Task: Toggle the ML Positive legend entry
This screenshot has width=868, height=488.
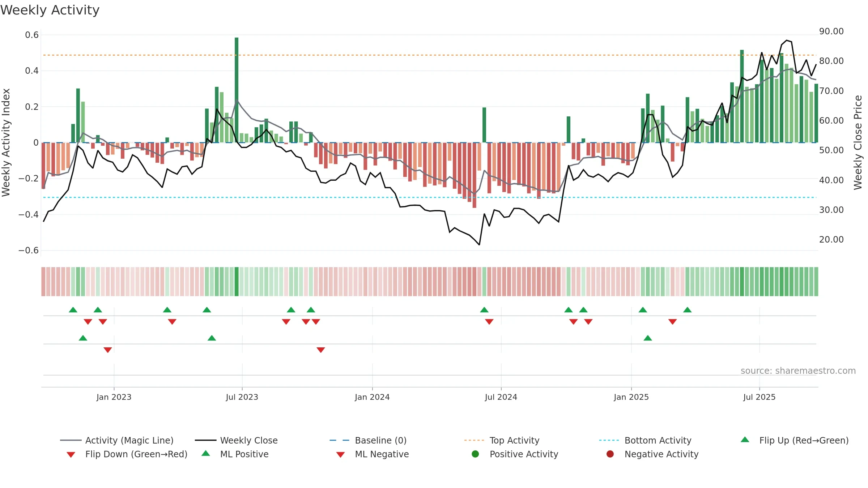Action: tap(235, 454)
